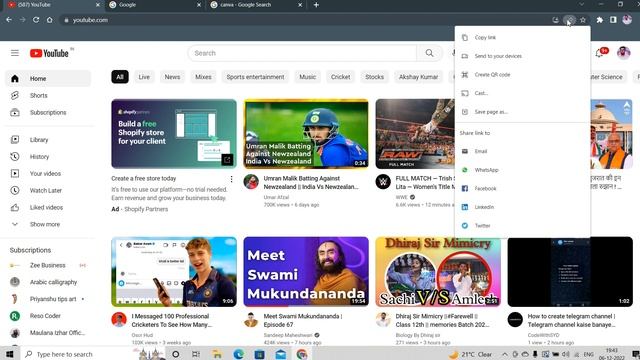Viewport: 640px width, 360px height.
Task: Select Save page as...
Action: (522, 112)
